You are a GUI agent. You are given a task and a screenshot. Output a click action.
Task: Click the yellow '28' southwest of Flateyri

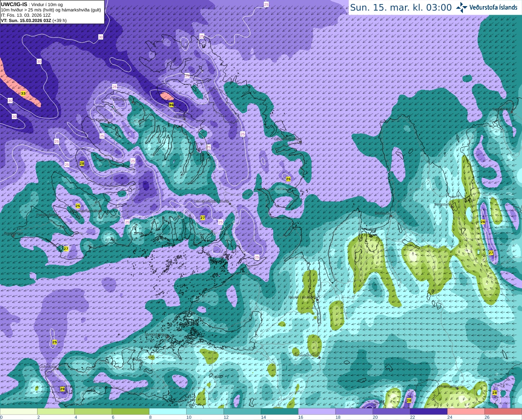coord(82,164)
